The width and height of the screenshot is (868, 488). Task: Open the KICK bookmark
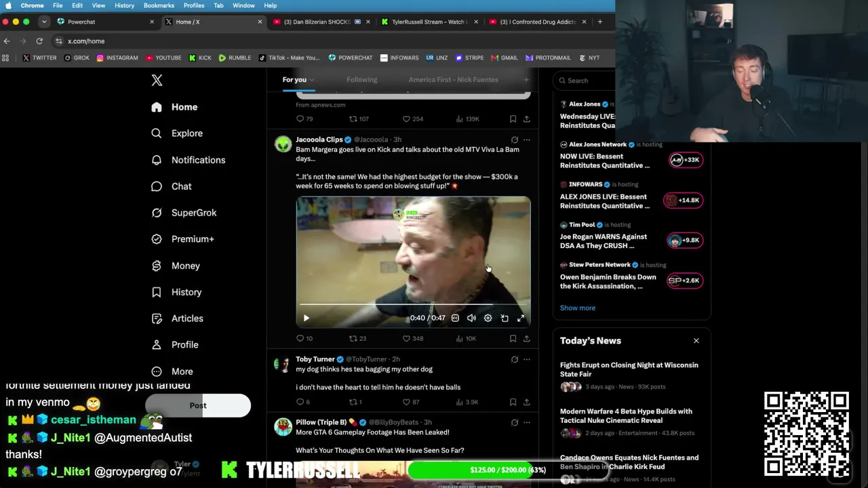tap(200, 58)
